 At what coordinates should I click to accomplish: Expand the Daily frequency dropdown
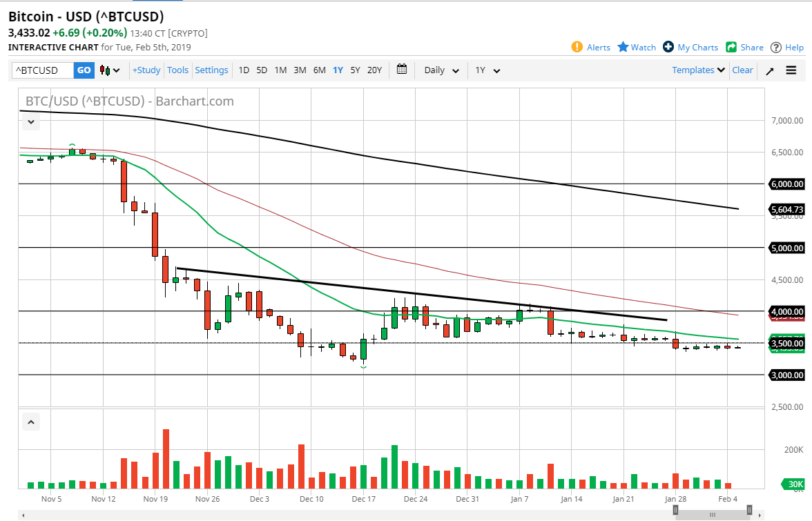click(x=441, y=70)
